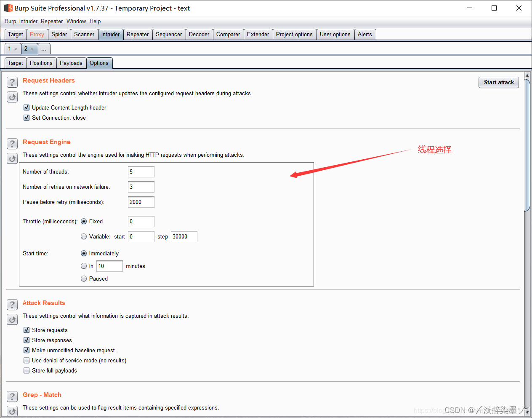Add new Intruder tab with ... button

point(44,49)
